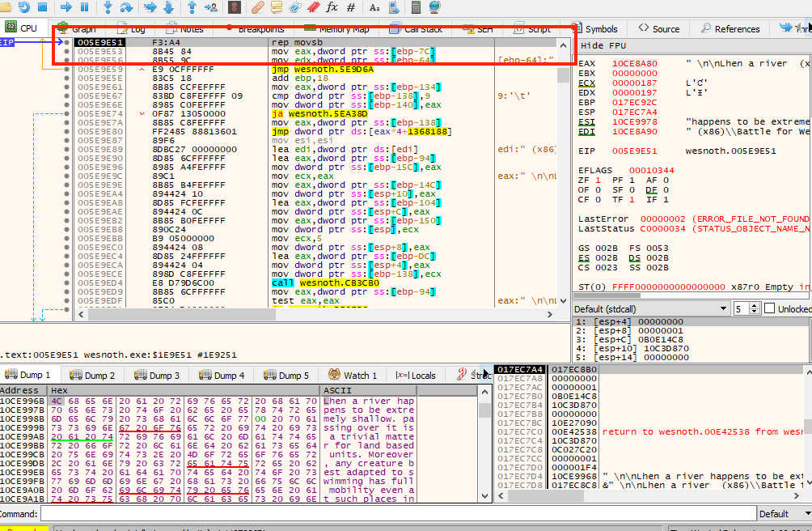The image size is (812, 531).
Task: Open the Patches dialog (bandage icon)
Action: [257, 6]
